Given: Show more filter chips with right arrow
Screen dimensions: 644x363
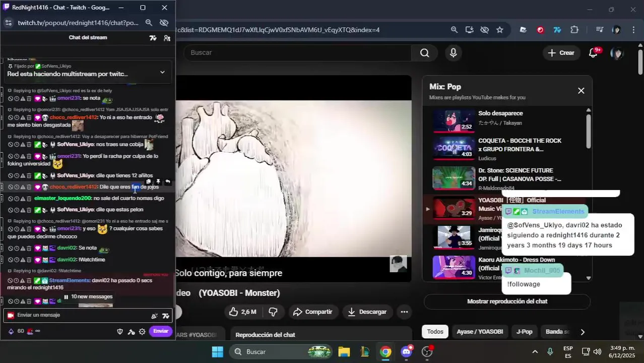Looking at the screenshot, I should pos(583,332).
